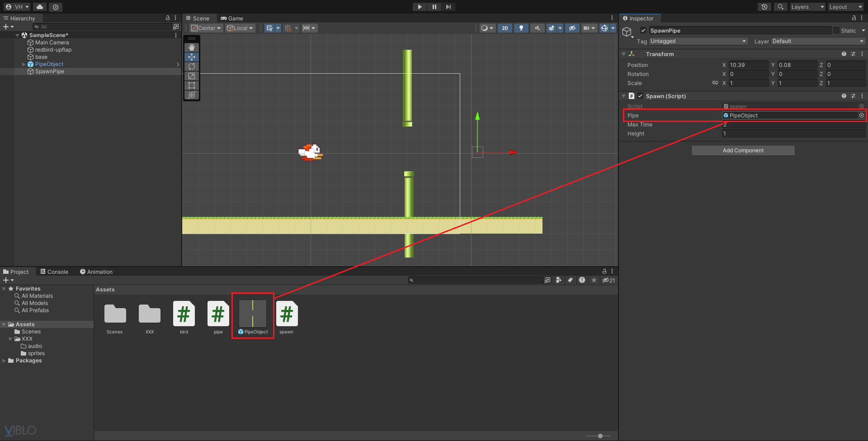
Task: Toggle the Spawn script enabled checkbox
Action: [640, 96]
